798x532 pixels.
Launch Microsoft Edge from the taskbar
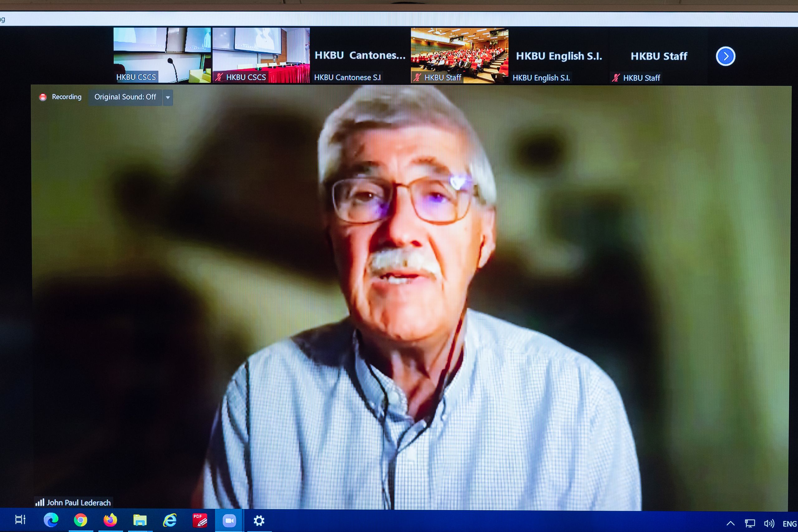click(x=51, y=520)
